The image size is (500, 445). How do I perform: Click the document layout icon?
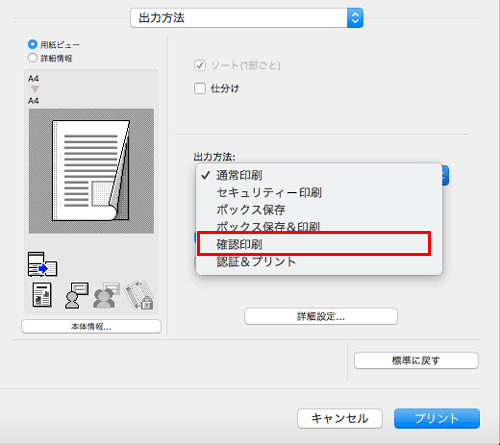(42, 295)
